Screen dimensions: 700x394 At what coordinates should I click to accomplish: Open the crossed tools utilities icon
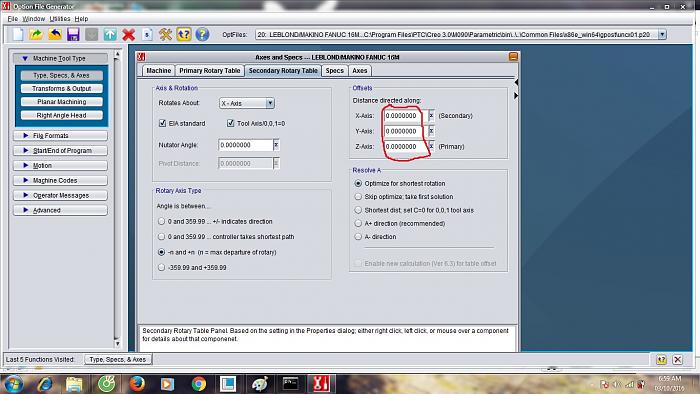coord(166,34)
